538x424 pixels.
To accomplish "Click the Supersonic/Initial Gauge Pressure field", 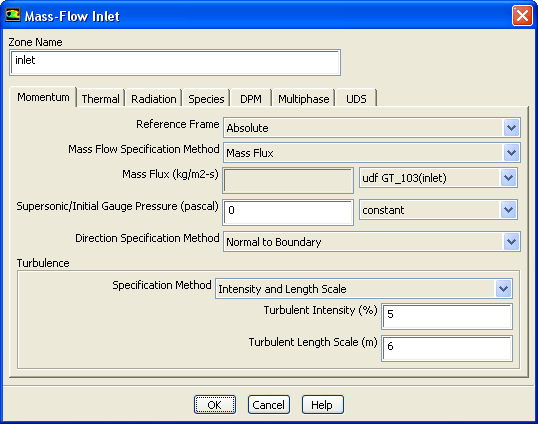I will click(x=288, y=212).
